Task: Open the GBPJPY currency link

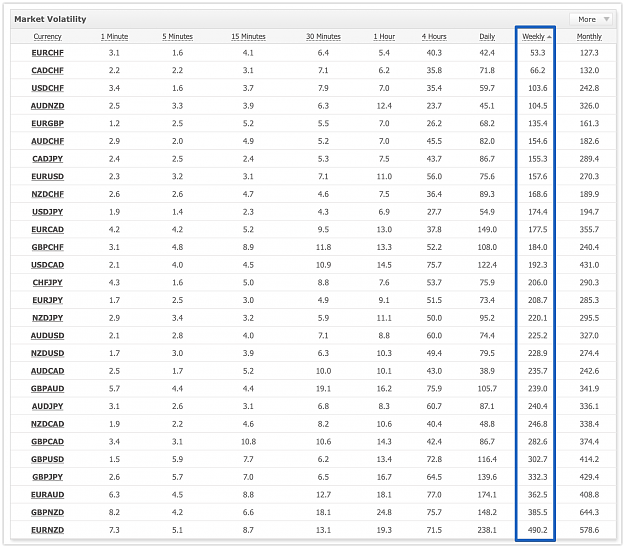Action: 47,477
